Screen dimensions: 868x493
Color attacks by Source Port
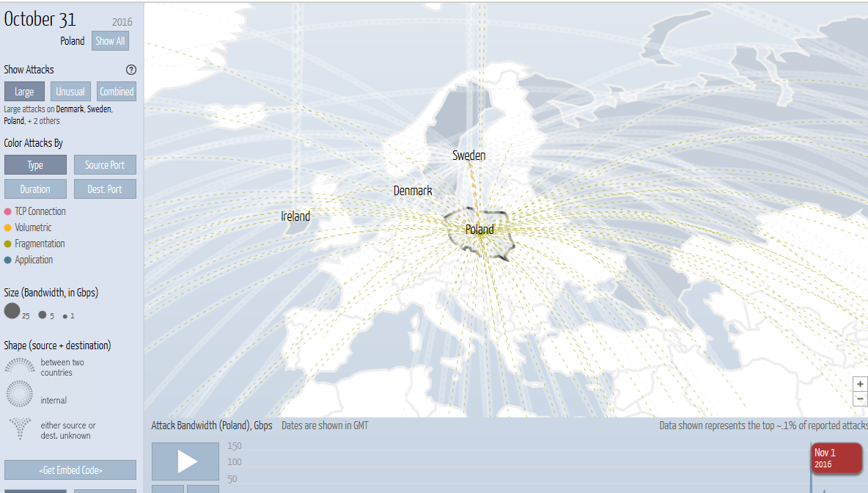pyautogui.click(x=105, y=165)
